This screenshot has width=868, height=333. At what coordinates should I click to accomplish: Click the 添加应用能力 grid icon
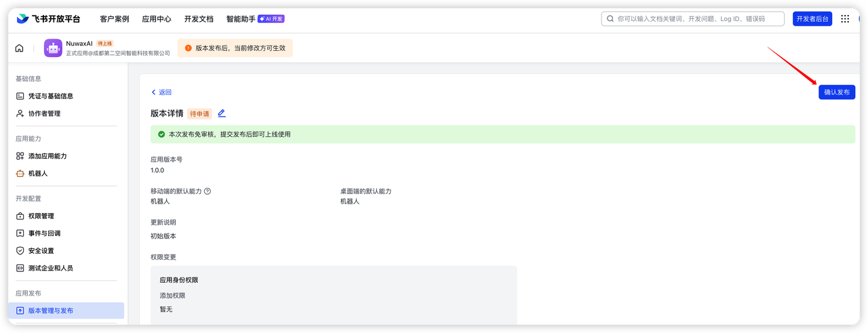pos(20,156)
